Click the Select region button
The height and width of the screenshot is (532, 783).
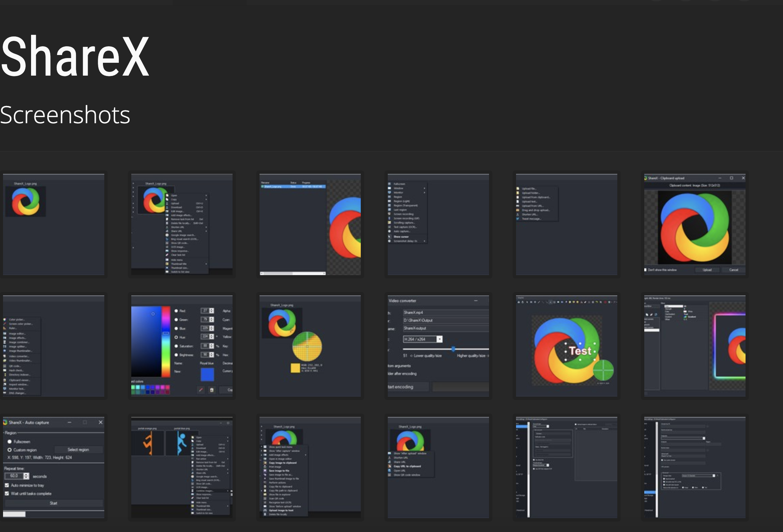pos(78,450)
